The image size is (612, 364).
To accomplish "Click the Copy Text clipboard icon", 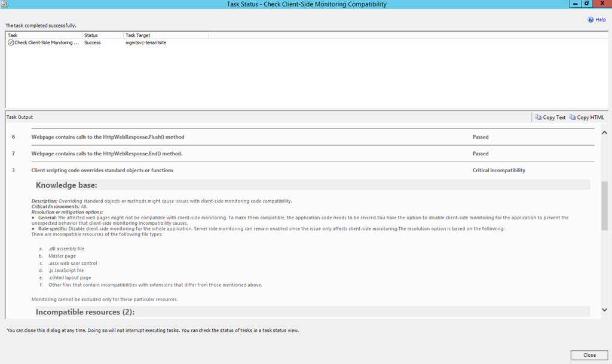I will coord(538,118).
